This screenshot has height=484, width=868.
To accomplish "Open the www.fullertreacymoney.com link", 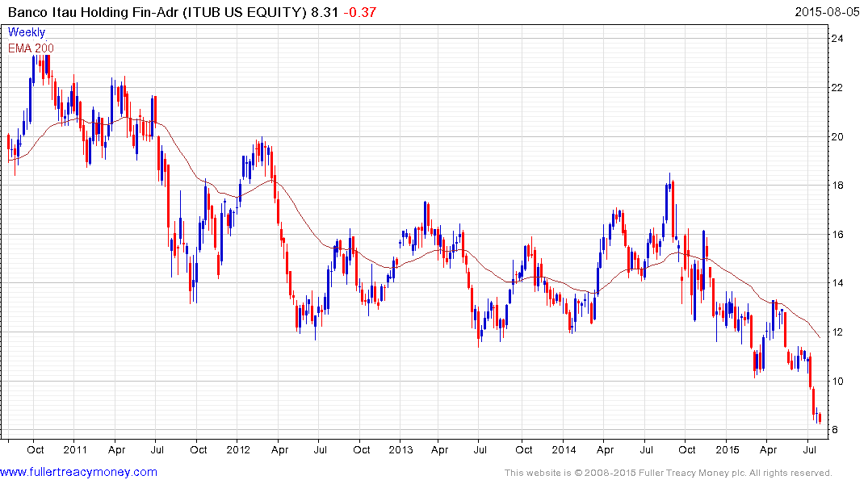I will tap(78, 472).
